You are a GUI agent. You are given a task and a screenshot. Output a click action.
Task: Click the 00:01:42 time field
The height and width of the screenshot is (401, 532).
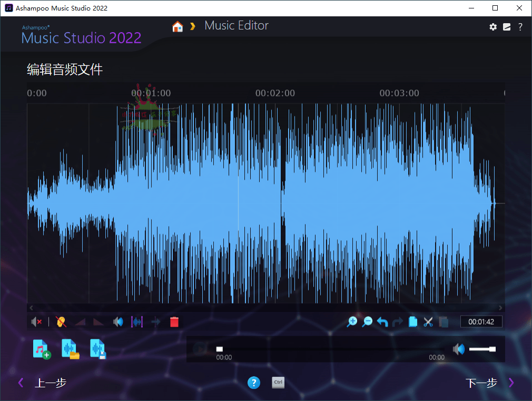point(481,322)
